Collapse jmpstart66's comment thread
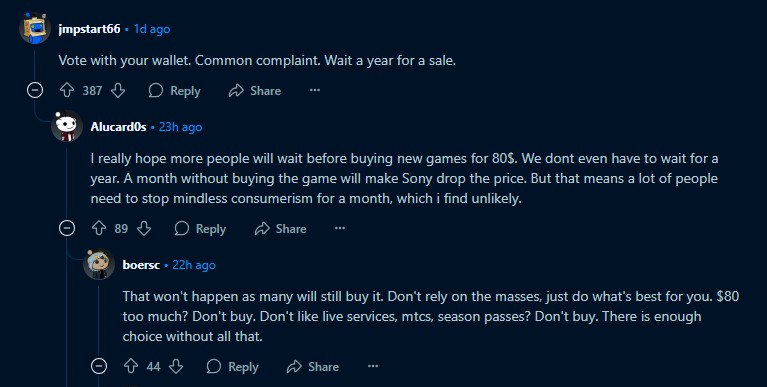 coord(35,91)
